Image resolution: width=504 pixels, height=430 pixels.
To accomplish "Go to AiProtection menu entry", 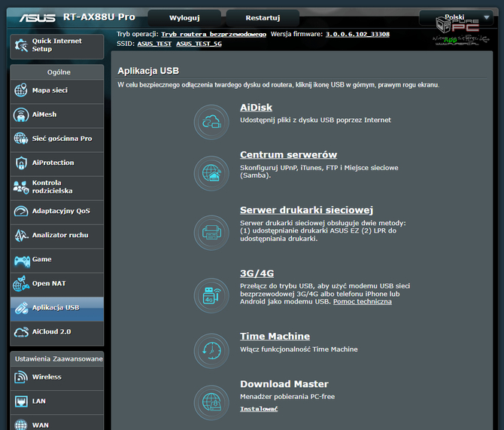I will (x=57, y=163).
